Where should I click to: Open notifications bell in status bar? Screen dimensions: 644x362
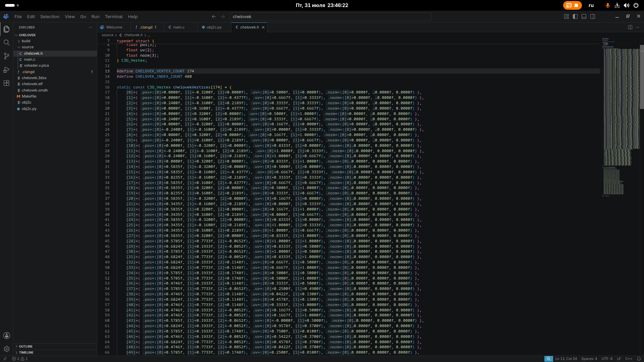639,359
